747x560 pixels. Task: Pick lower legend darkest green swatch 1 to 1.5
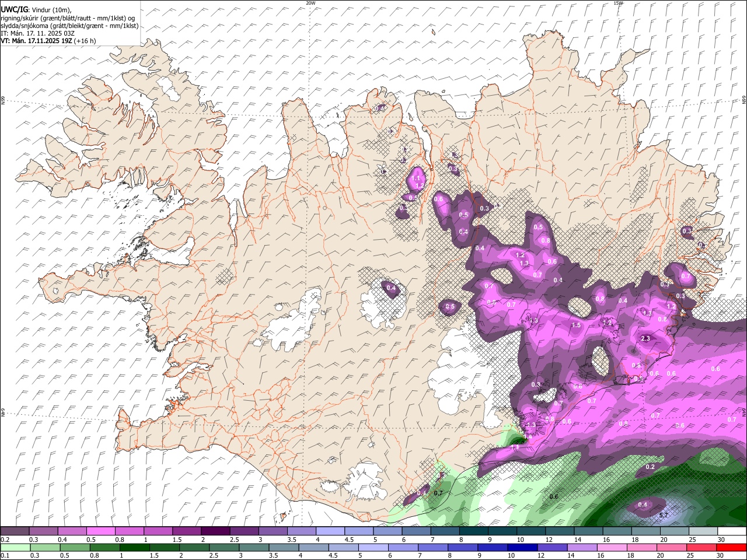[134, 547]
